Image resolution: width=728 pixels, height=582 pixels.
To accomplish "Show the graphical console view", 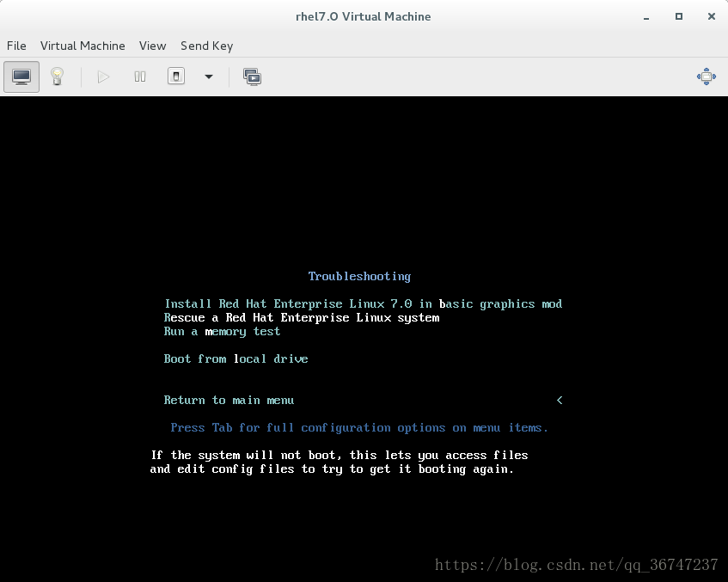I will tap(21, 77).
